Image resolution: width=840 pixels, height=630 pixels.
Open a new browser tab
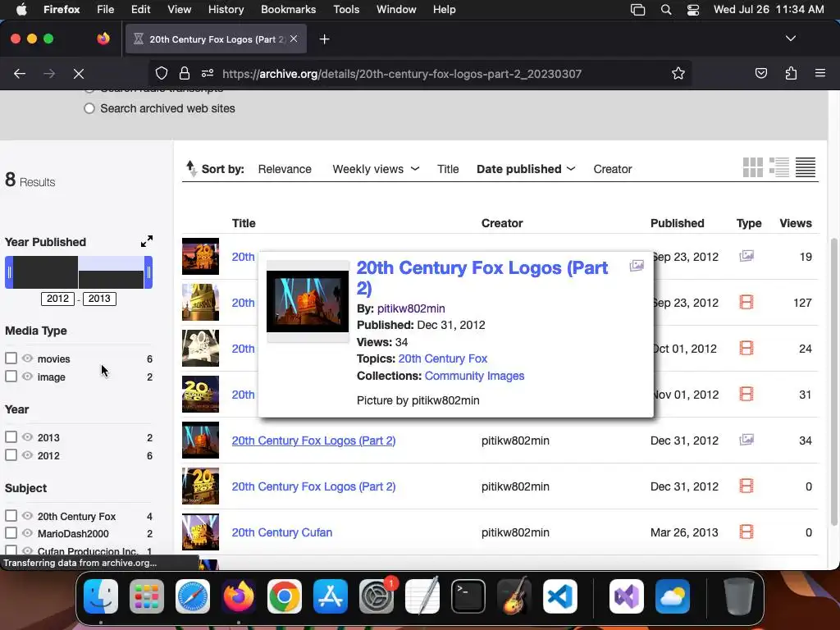click(324, 39)
